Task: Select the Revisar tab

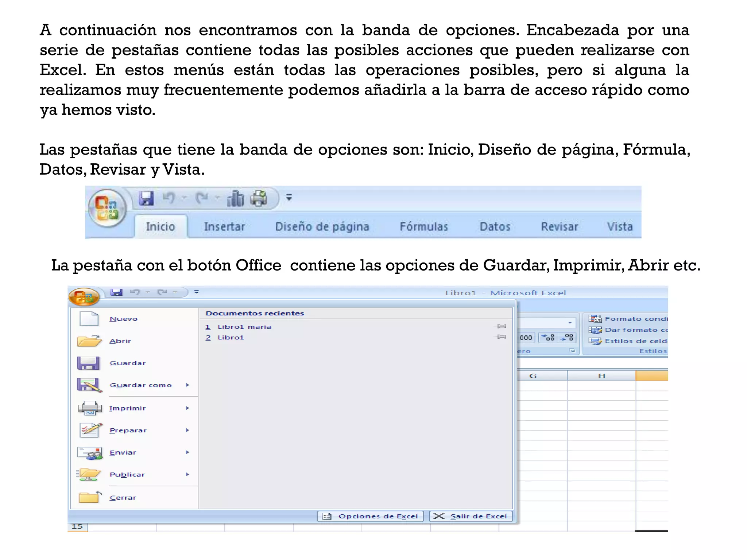Action: click(x=559, y=226)
